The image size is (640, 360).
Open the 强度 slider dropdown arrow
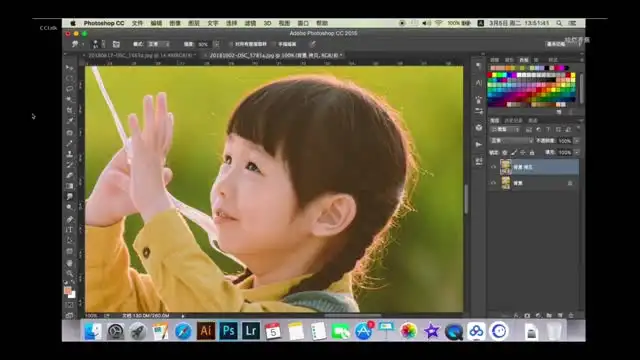pyautogui.click(x=216, y=44)
